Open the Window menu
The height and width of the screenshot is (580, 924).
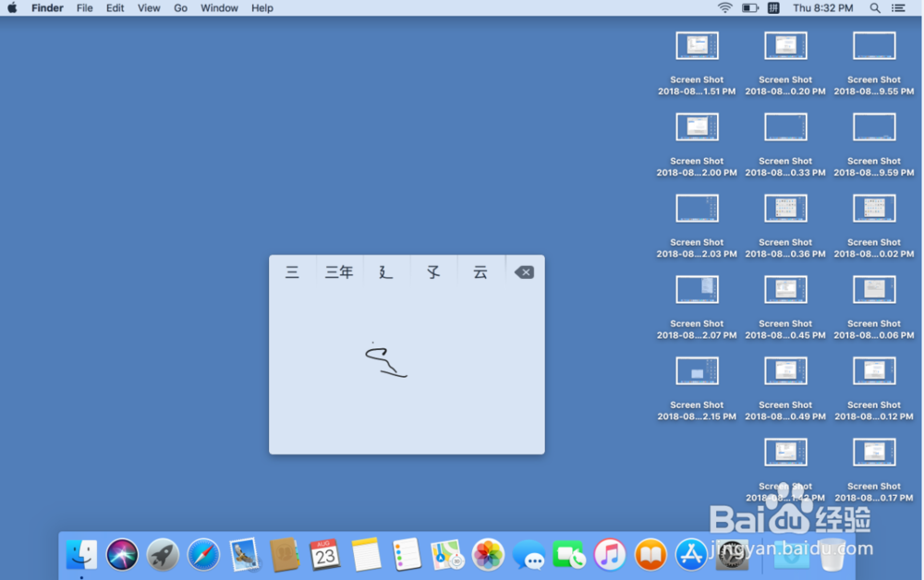click(x=219, y=7)
